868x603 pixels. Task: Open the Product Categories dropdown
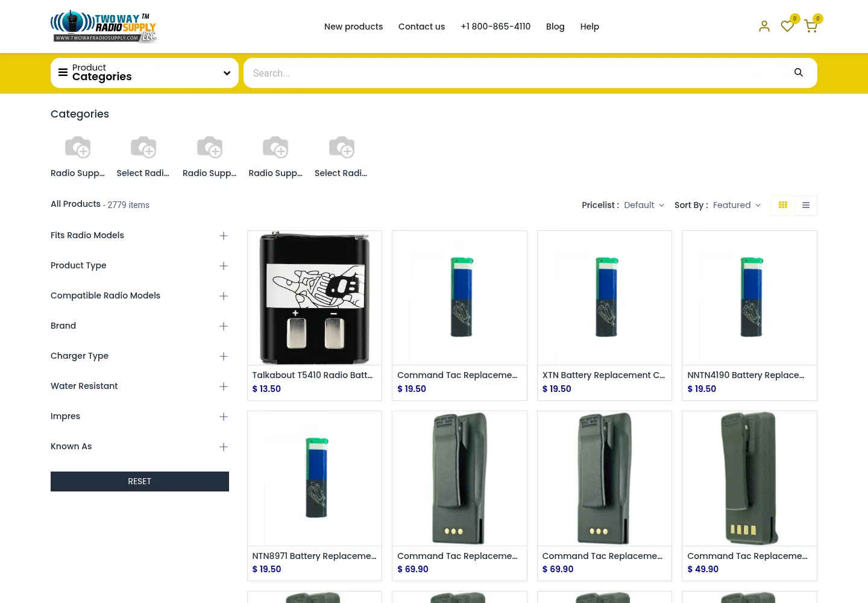coord(145,73)
